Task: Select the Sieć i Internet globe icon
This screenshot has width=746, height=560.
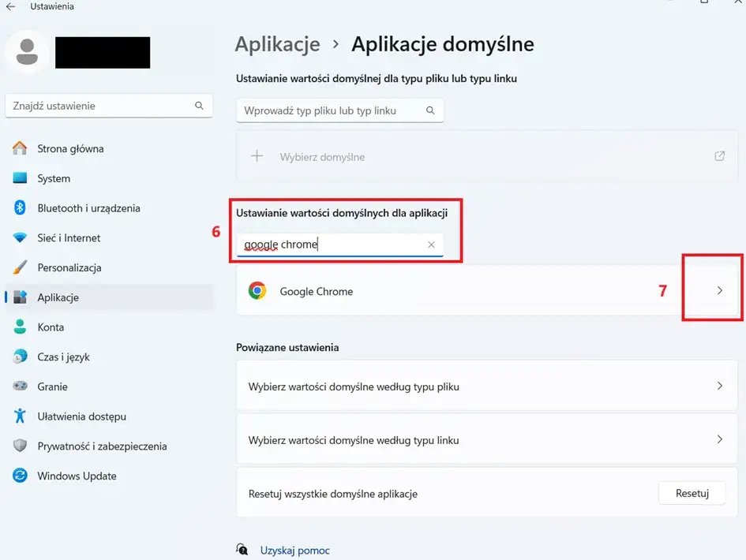Action: coord(21,237)
